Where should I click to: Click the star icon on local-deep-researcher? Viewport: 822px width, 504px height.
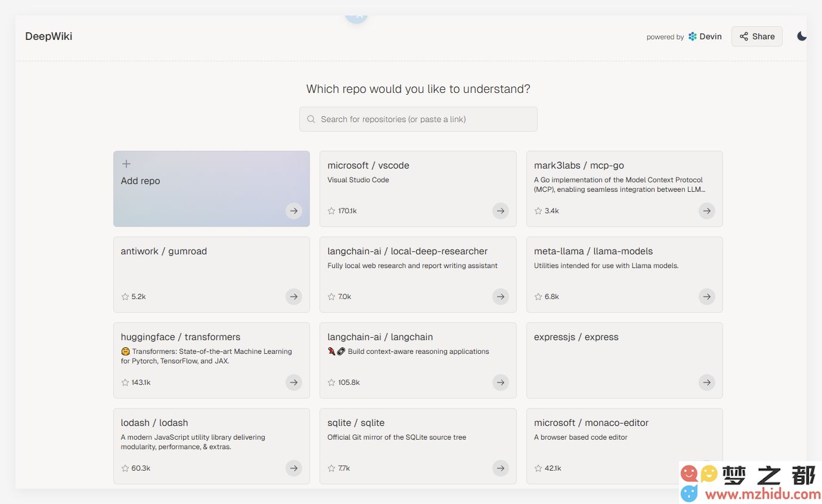(x=331, y=297)
